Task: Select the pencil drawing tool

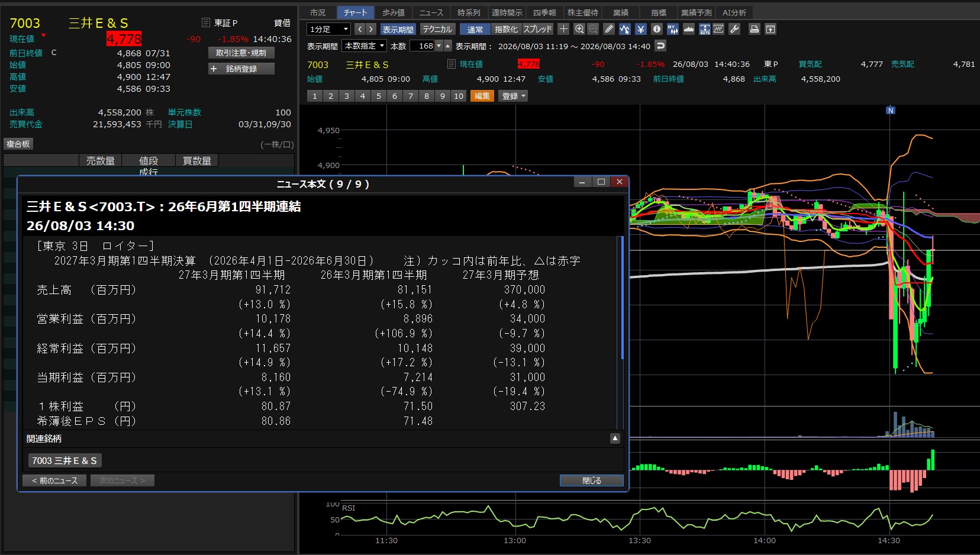Action: click(609, 29)
